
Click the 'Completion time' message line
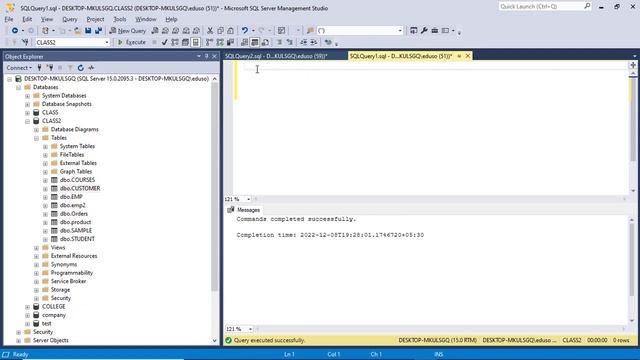[x=330, y=235]
